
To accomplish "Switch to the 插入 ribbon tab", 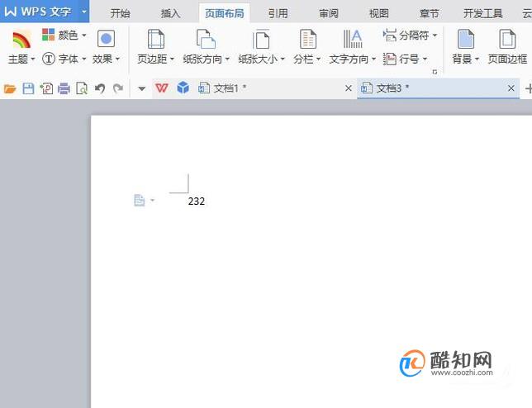I will click(x=170, y=13).
